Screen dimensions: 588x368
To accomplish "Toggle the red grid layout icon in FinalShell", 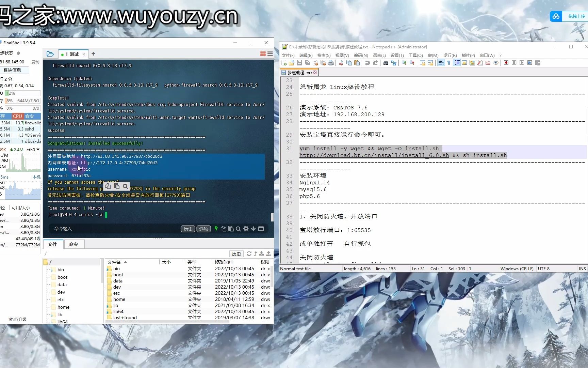I will pos(263,54).
